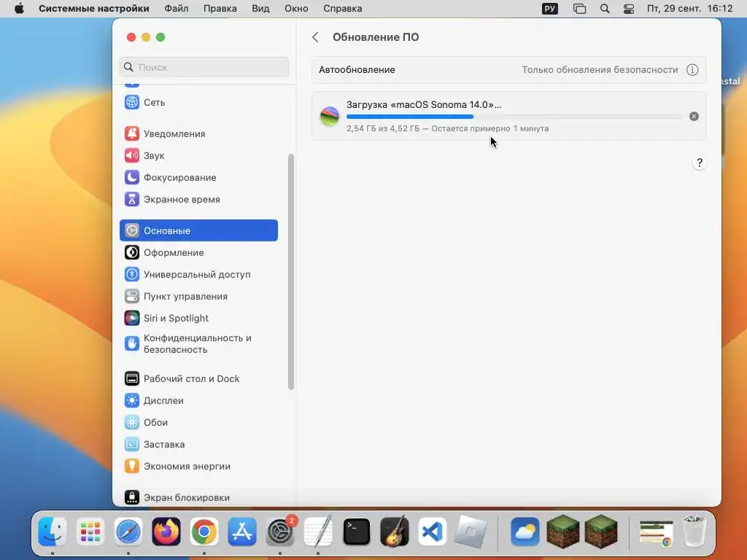The image size is (747, 560).
Task: Open Control Center in menu bar
Action: point(629,9)
